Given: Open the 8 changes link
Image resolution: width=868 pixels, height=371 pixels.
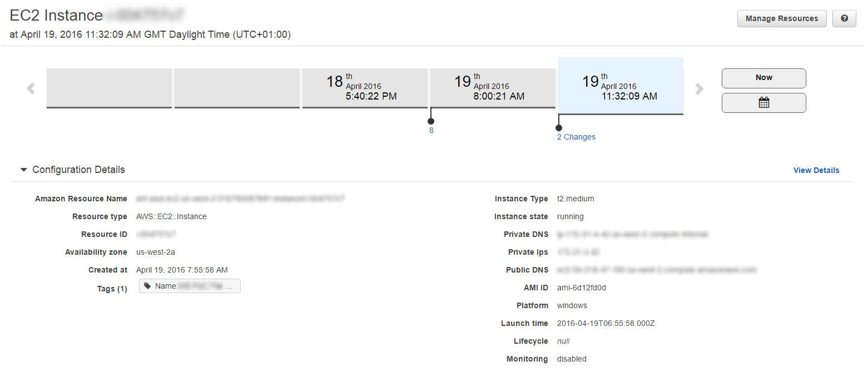Looking at the screenshot, I should [x=431, y=130].
